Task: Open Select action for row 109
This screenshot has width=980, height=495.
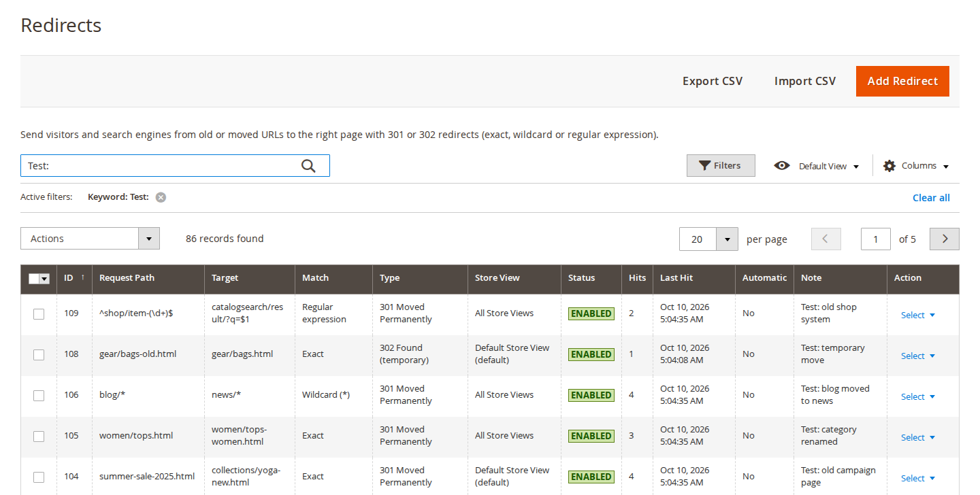Action: pyautogui.click(x=917, y=315)
